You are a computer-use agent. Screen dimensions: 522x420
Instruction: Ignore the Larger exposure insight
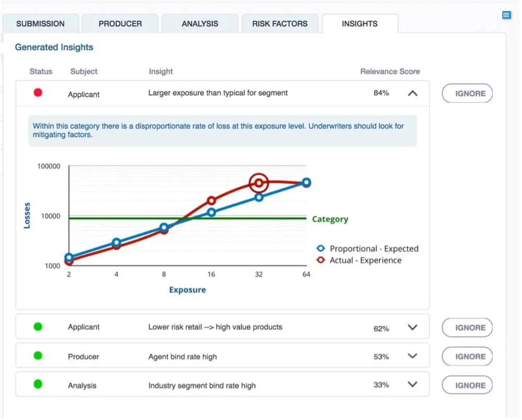coord(467,93)
